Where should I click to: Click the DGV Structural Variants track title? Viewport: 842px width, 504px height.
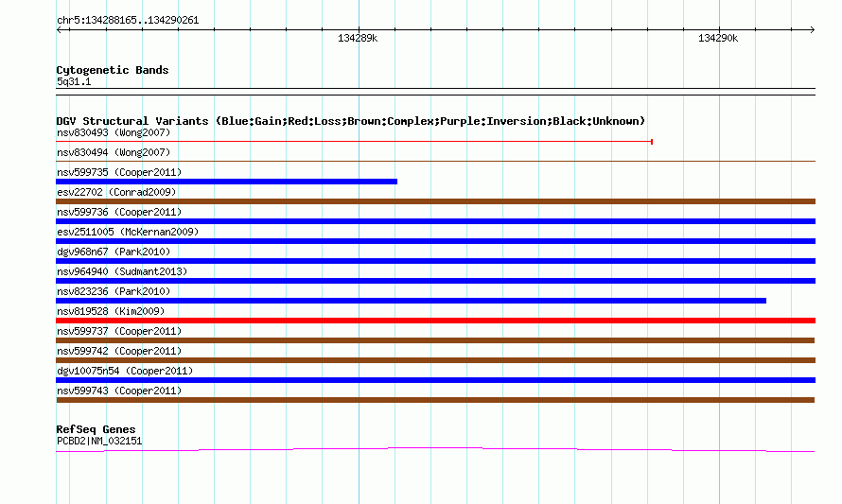click(x=351, y=121)
